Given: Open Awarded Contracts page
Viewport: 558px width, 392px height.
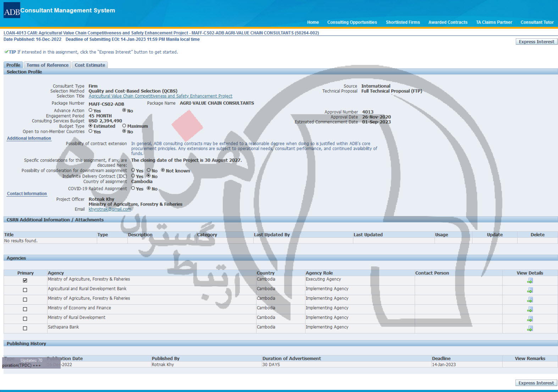Looking at the screenshot, I should [x=448, y=22].
